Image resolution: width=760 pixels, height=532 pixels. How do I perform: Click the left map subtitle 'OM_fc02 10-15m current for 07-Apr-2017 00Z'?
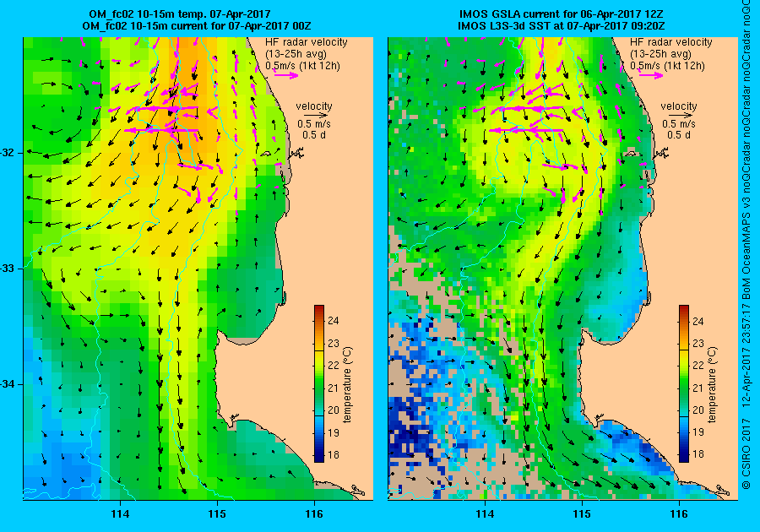(197, 25)
